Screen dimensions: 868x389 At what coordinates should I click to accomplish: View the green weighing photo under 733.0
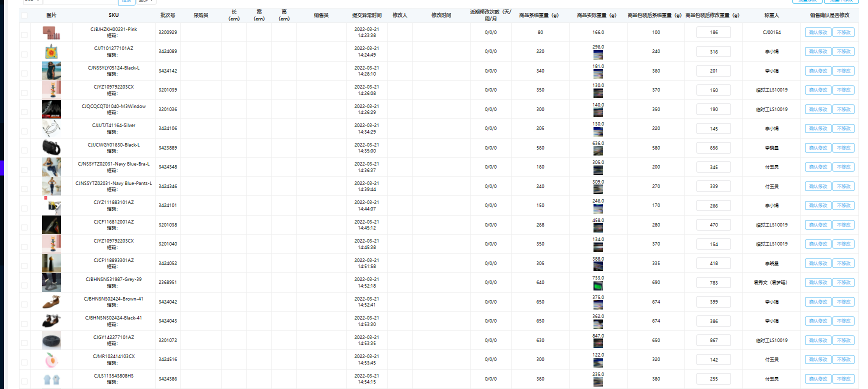(598, 285)
